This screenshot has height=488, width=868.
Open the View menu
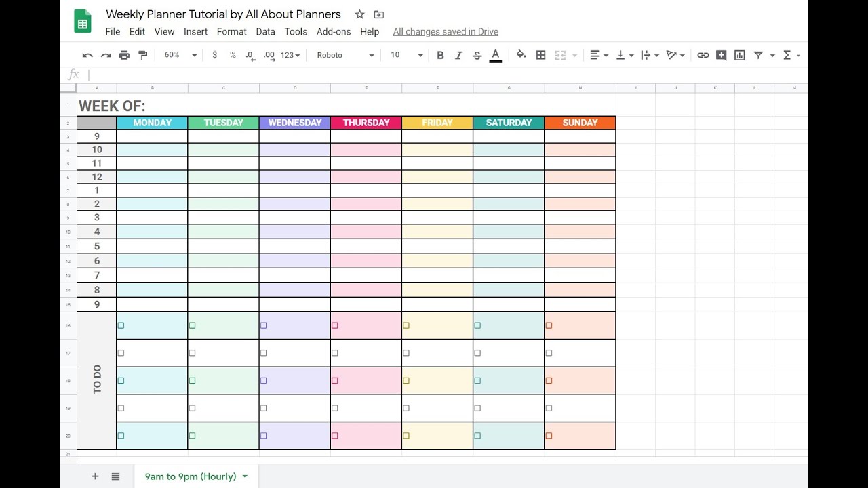click(x=164, y=31)
